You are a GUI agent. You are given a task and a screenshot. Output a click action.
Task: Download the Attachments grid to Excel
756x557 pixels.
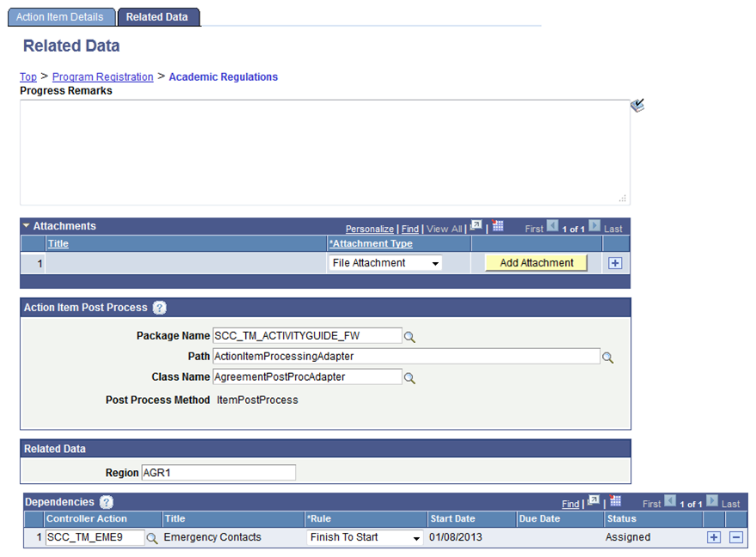click(x=497, y=225)
